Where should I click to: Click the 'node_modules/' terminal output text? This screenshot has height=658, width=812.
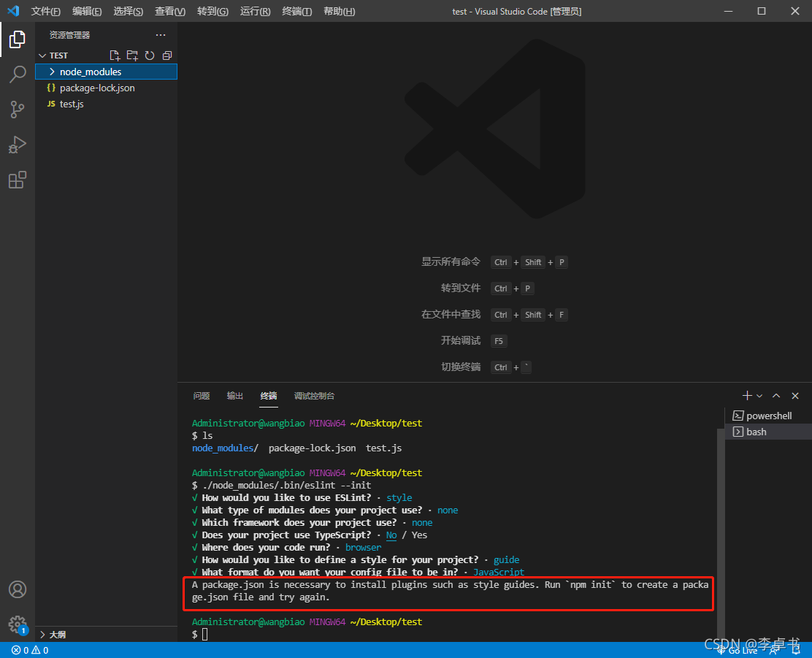(x=225, y=448)
